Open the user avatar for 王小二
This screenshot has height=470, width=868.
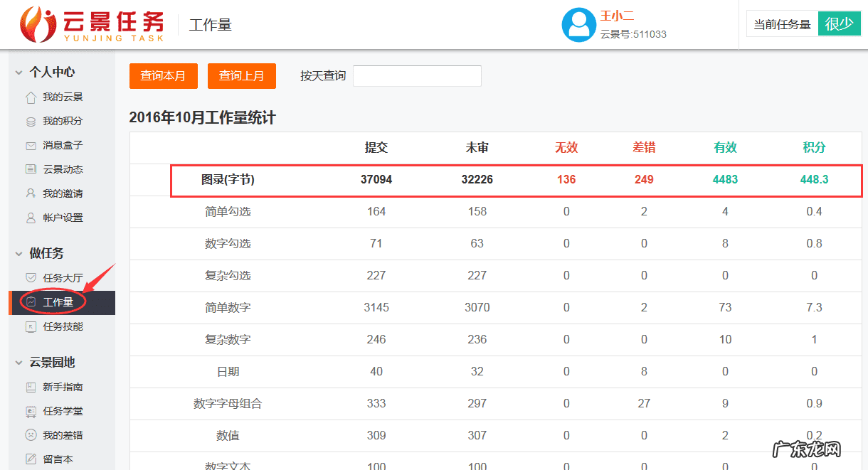tap(578, 24)
